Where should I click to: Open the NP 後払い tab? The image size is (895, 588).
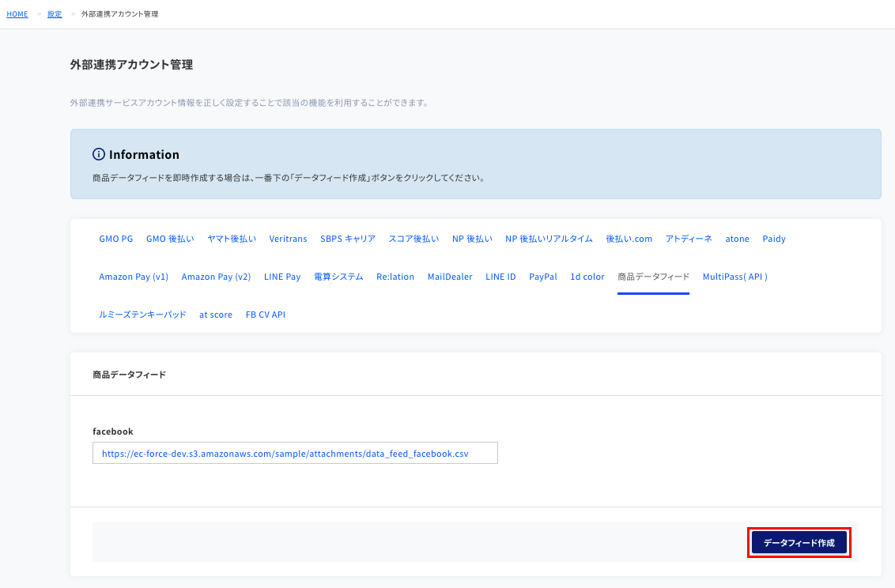click(x=472, y=239)
